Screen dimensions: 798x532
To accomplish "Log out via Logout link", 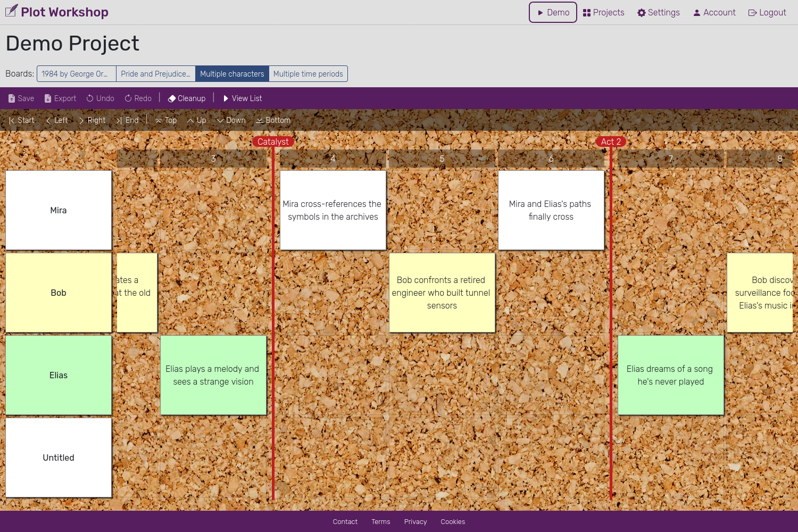I will point(767,12).
